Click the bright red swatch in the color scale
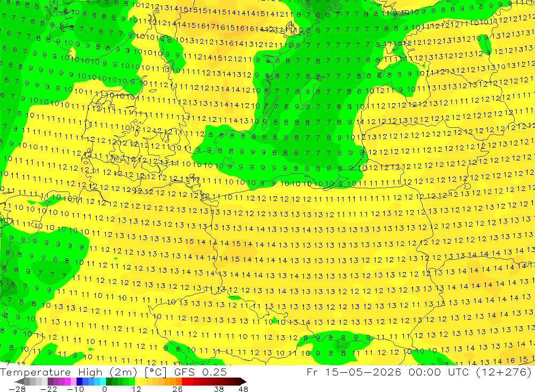 (x=185, y=381)
